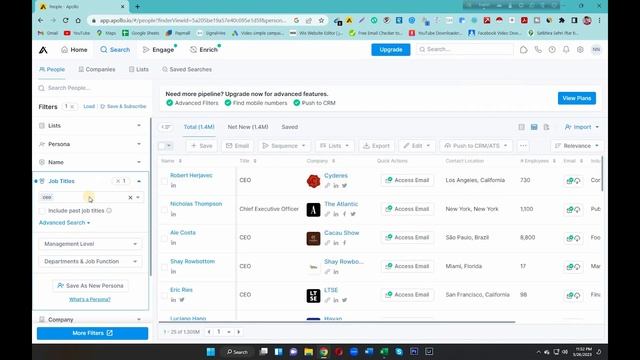This screenshot has width=640, height=360.
Task: Open the What's a Persona? link
Action: pyautogui.click(x=90, y=300)
